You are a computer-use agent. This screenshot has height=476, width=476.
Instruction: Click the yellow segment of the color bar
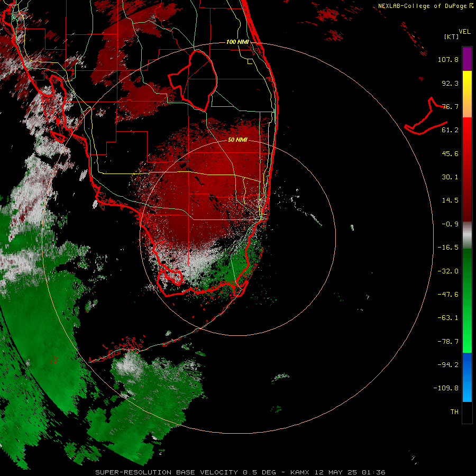(467, 83)
